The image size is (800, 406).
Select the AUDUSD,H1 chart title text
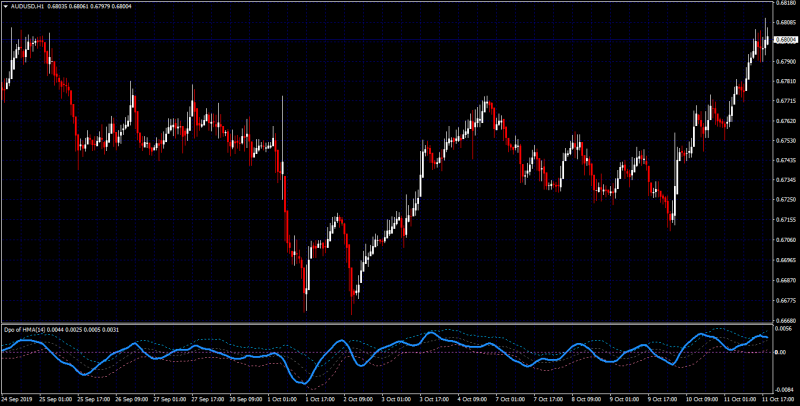(x=27, y=7)
